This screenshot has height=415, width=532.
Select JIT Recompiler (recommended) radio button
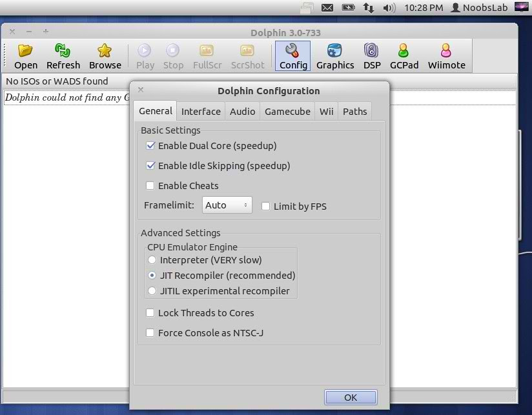pyautogui.click(x=152, y=276)
